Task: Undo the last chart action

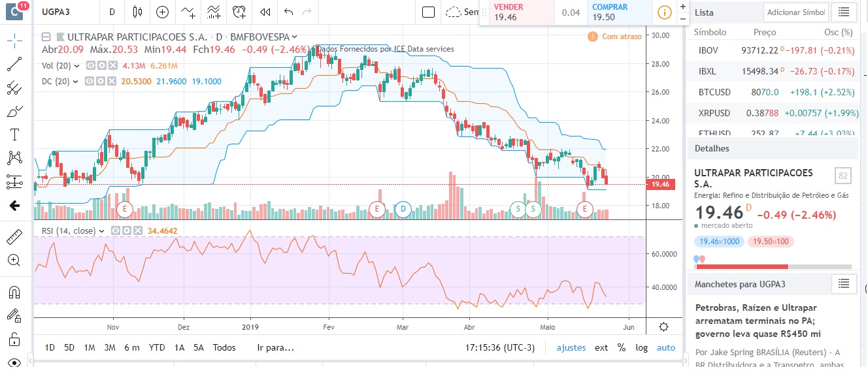Action: pos(289,12)
